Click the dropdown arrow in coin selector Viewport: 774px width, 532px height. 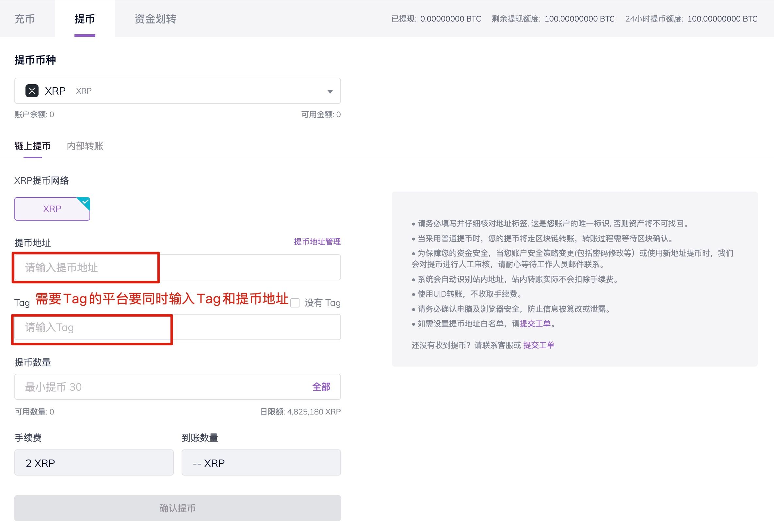click(x=330, y=91)
